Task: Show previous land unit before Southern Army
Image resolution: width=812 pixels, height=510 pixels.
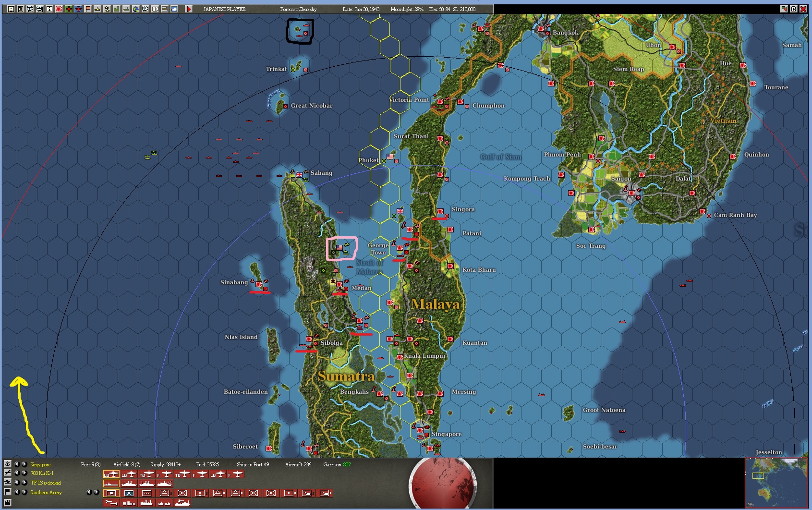Action: pyautogui.click(x=17, y=492)
